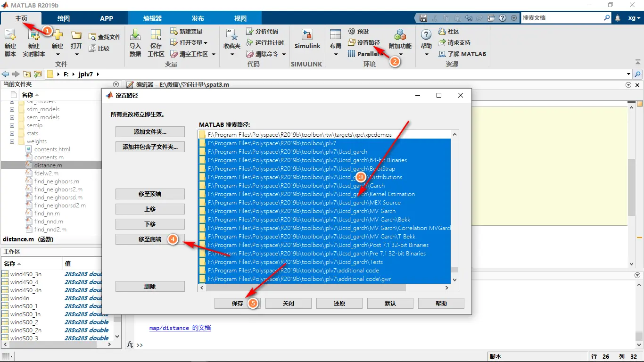Click the 添加文件夹... button
The image size is (644, 362).
[x=150, y=132]
